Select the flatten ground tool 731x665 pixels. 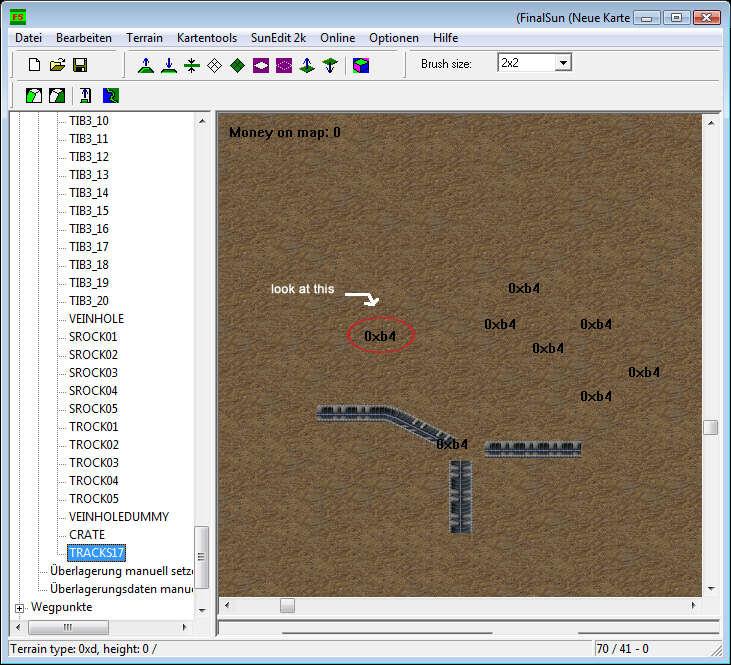192,65
